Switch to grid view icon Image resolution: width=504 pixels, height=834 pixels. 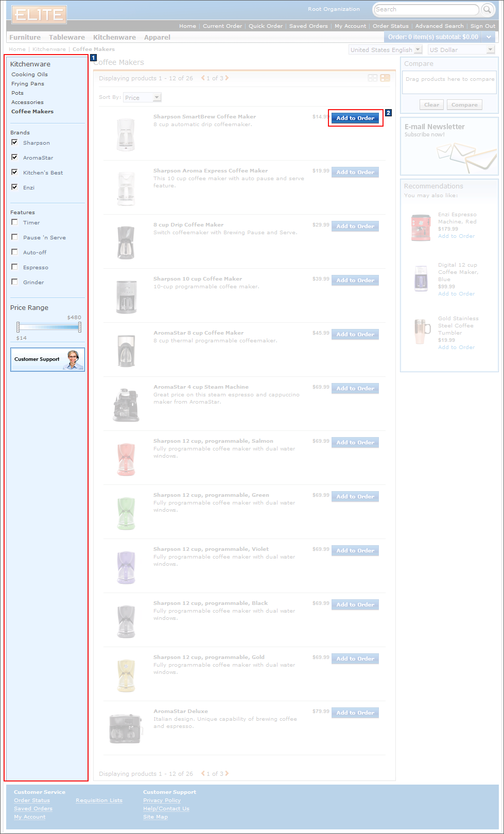[x=373, y=78]
